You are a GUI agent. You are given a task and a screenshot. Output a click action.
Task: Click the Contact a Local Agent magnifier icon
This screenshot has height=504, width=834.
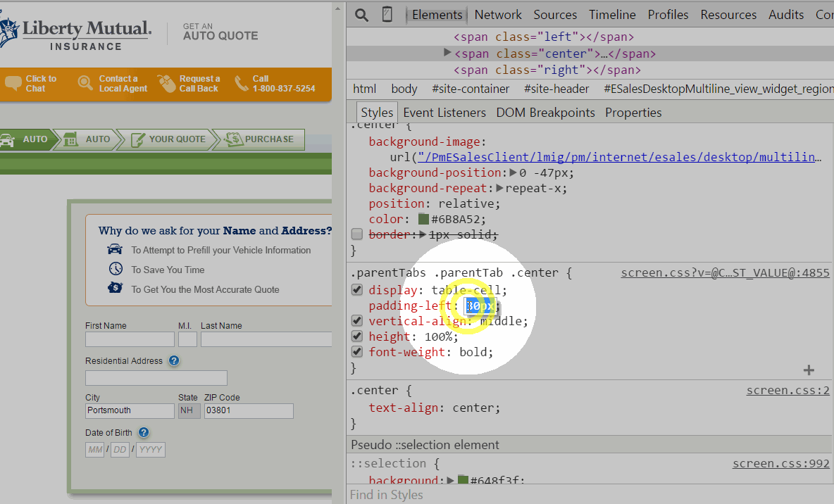point(85,83)
